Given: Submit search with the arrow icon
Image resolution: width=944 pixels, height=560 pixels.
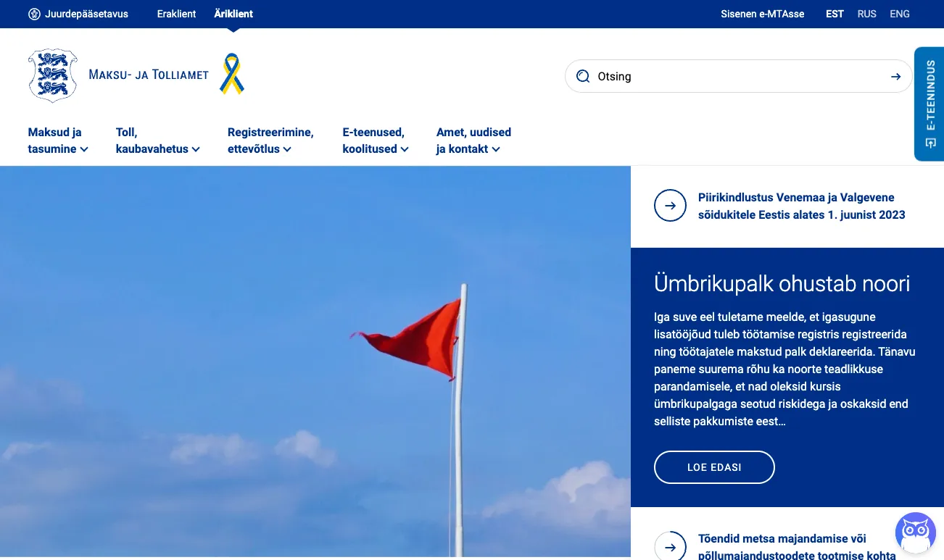Looking at the screenshot, I should coord(896,77).
